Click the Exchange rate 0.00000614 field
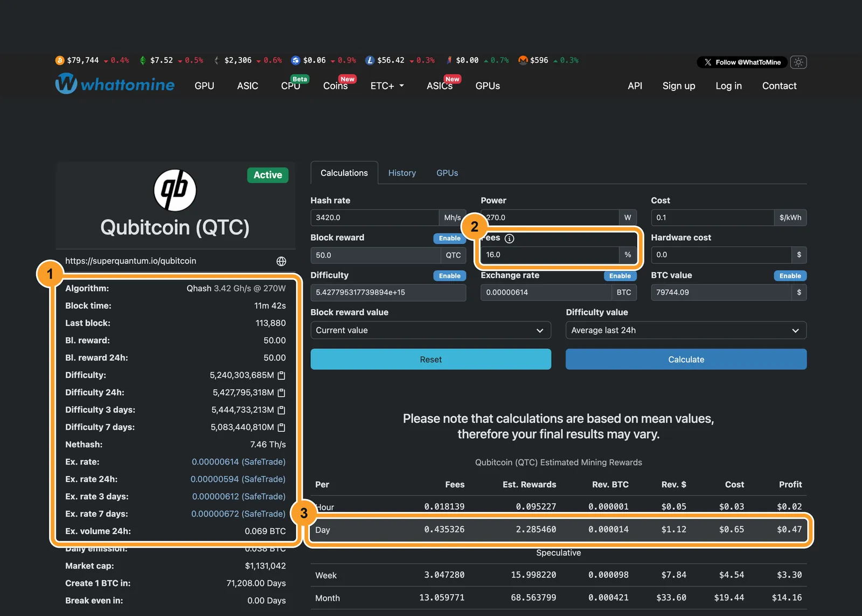The width and height of the screenshot is (862, 616). click(x=546, y=292)
